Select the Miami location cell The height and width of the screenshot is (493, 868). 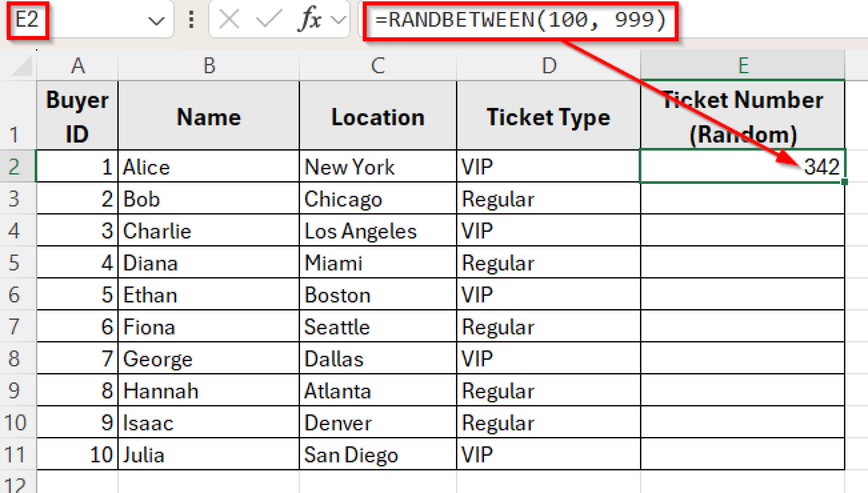click(x=377, y=263)
